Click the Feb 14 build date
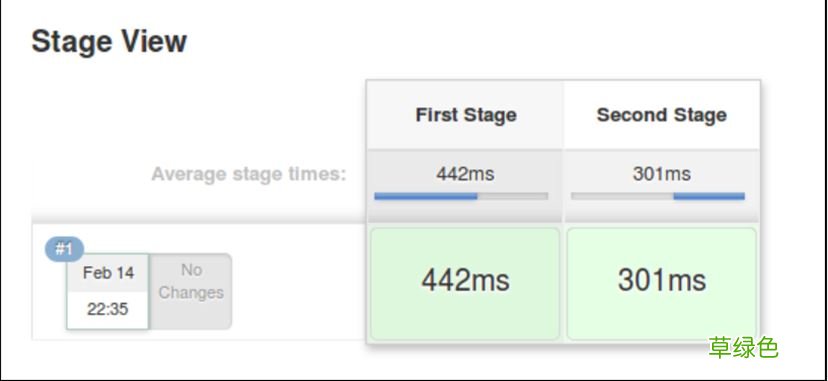The height and width of the screenshot is (381, 828). click(108, 273)
